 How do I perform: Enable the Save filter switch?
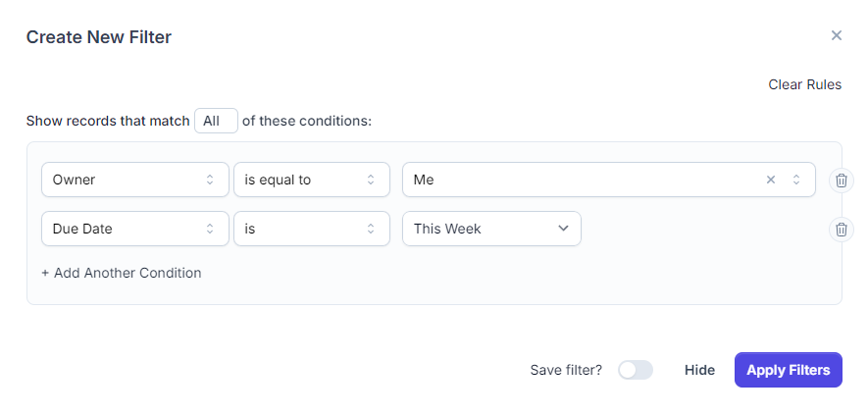pos(636,370)
